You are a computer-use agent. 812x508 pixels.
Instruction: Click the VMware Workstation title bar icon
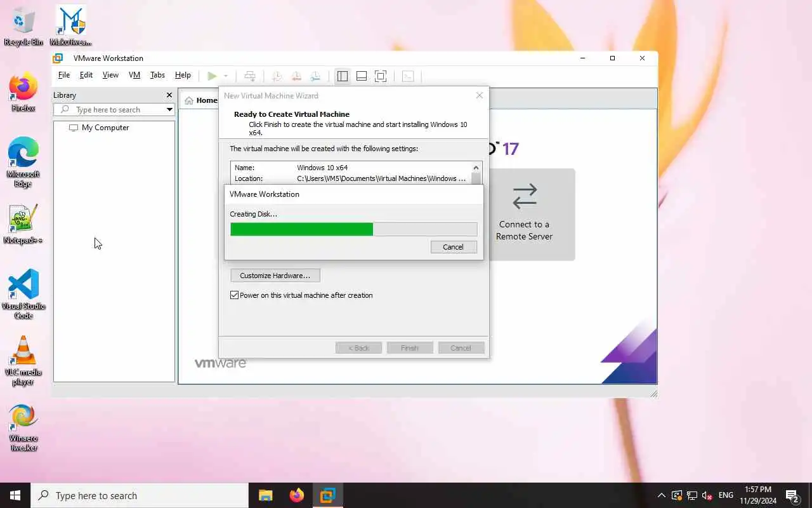58,58
